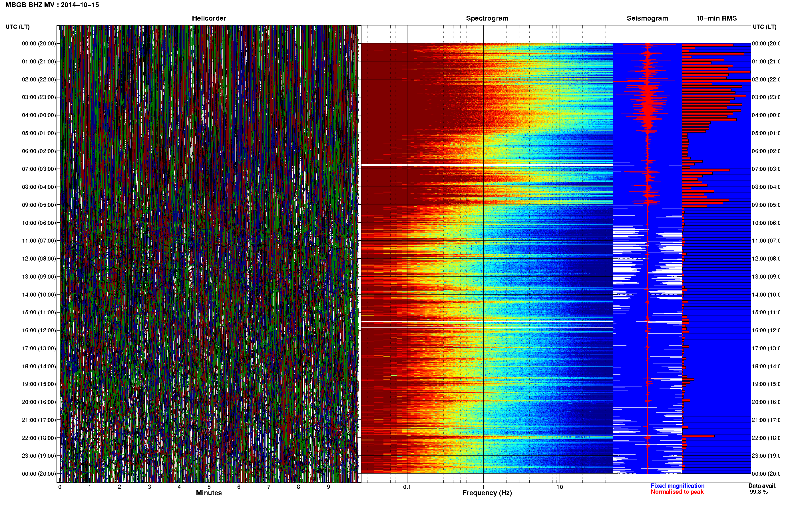Click "10:00 (06:00)" on the helicorder time axis
Screen dimensions: 812x508
pyautogui.click(x=39, y=223)
